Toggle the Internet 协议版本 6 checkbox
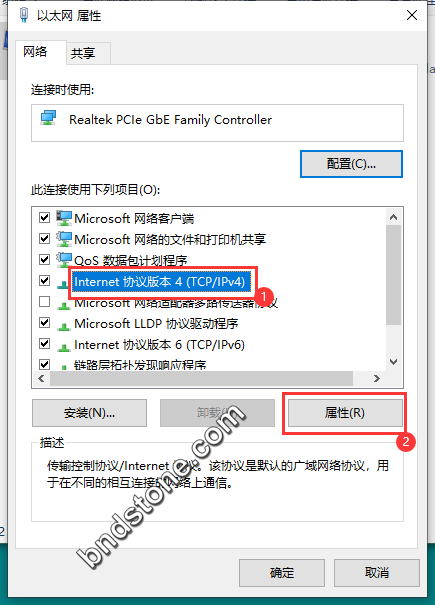435x605 pixels. point(44,343)
